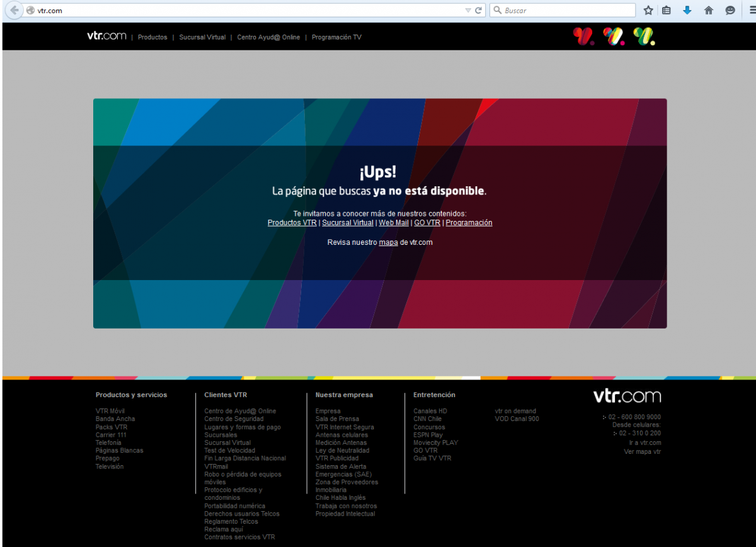The width and height of the screenshot is (756, 547).
Task: Click the third green-yellow heart logo
Action: click(644, 37)
